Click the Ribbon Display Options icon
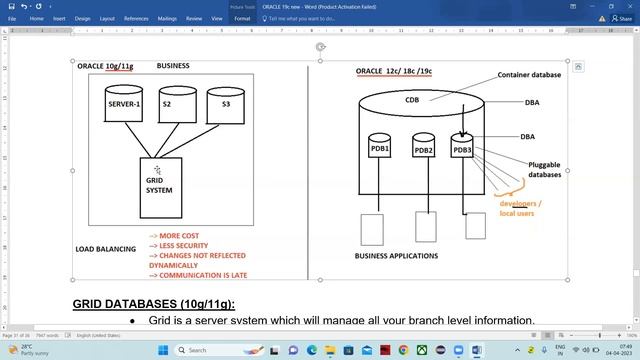The width and height of the screenshot is (640, 360). point(573,7)
